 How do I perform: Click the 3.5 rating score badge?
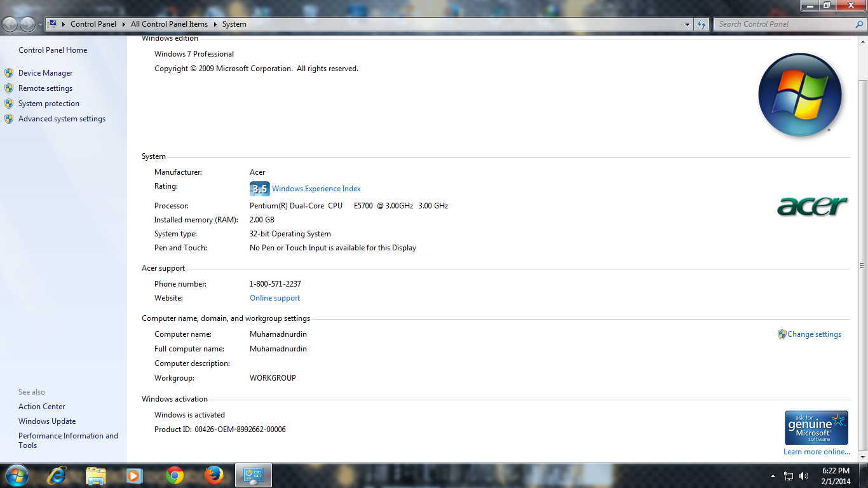pyautogui.click(x=259, y=189)
